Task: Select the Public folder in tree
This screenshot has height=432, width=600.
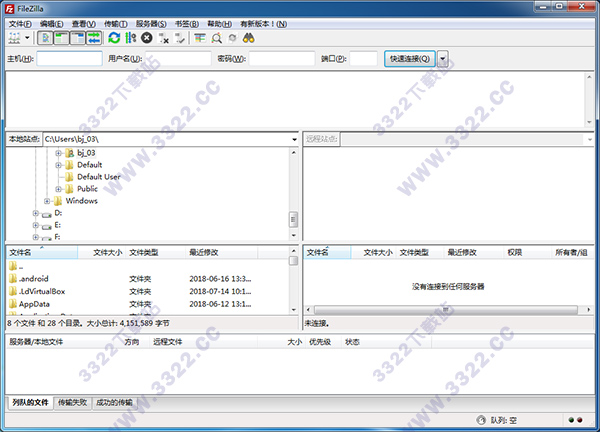Action: 87,189
